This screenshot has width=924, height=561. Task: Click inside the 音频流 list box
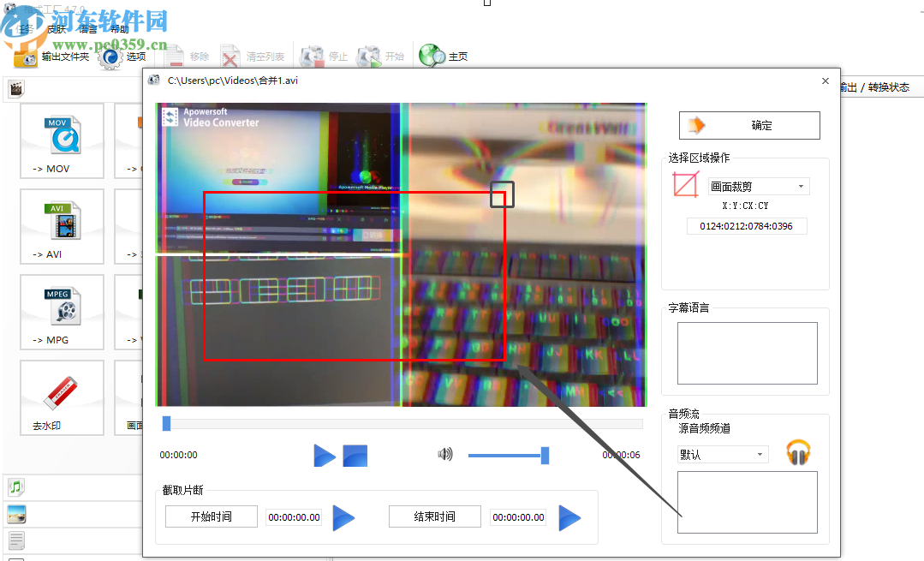[748, 502]
